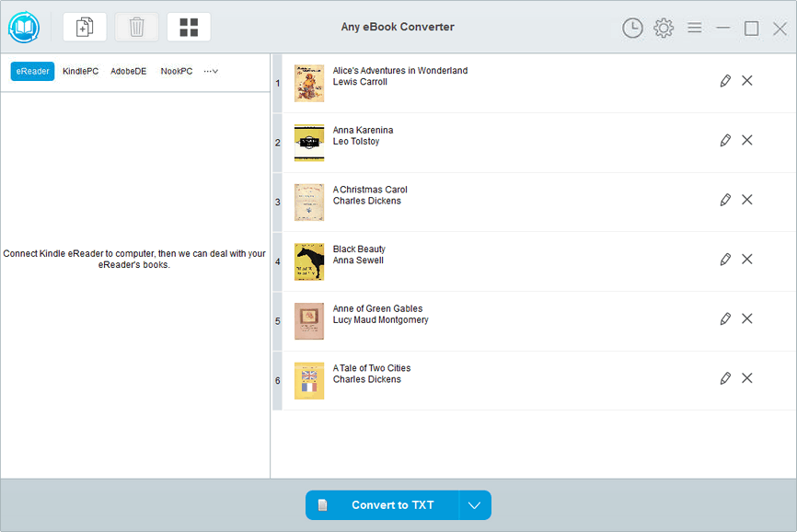Expand more source tabs ellipsis chevron
Image resolution: width=797 pixels, height=532 pixels.
point(211,71)
